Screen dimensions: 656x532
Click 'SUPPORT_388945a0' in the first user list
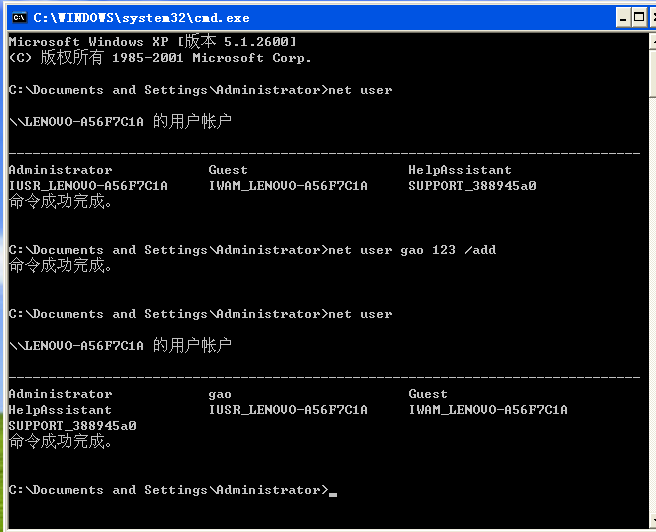coord(472,186)
